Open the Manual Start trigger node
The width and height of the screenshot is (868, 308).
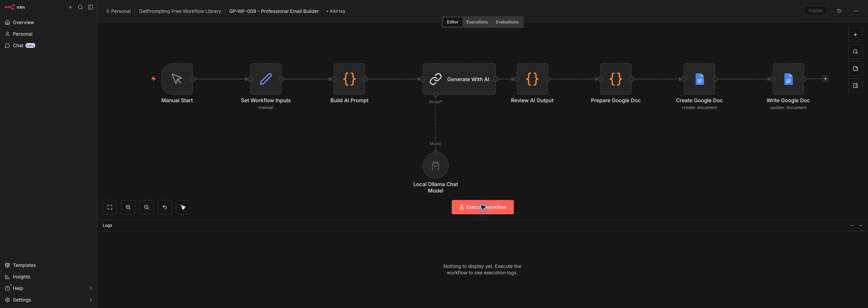pos(177,79)
